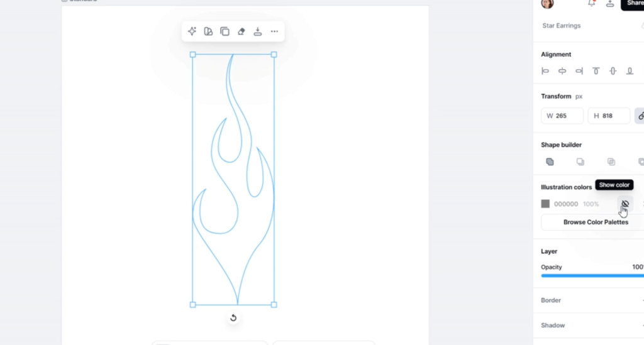Click the duplicate icon in floating toolbar

click(x=225, y=31)
